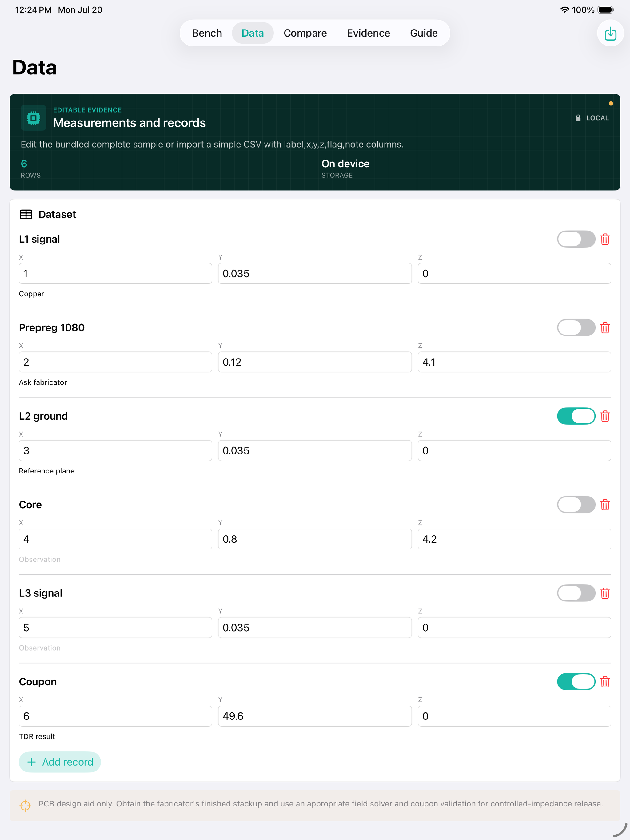Edit the Reference plane note

click(x=47, y=471)
